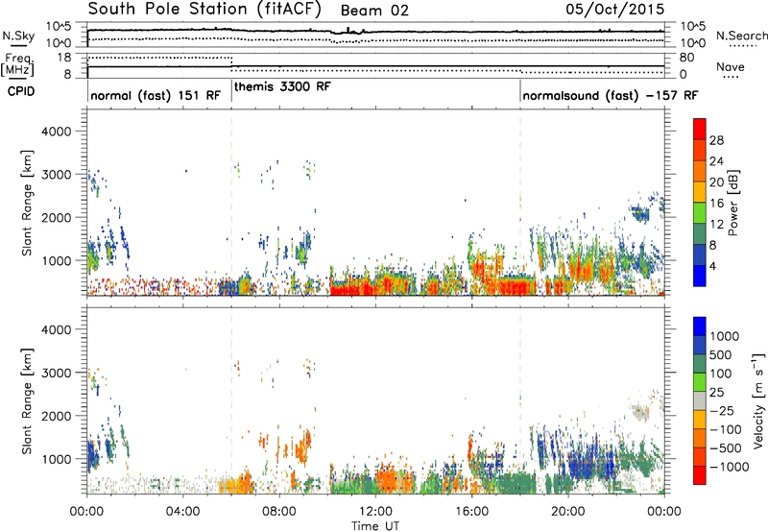Click the 'South Pole Station (fitACF)' title
Screen dimensions: 768x532
tap(204, 10)
